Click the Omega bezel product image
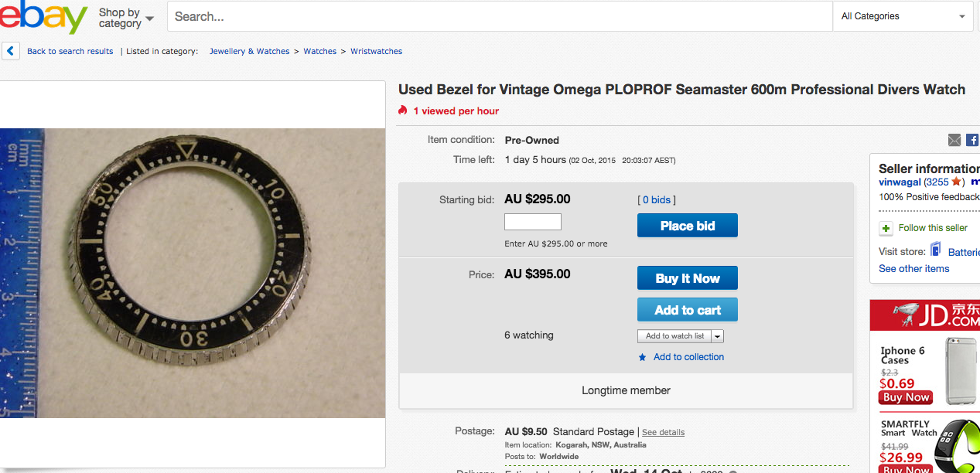 [193, 273]
